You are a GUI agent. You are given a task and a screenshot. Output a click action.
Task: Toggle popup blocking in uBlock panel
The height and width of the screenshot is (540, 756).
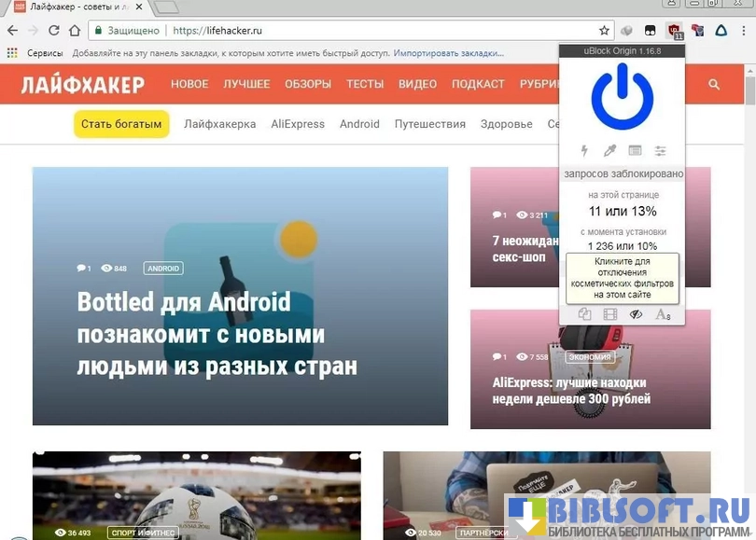585,315
